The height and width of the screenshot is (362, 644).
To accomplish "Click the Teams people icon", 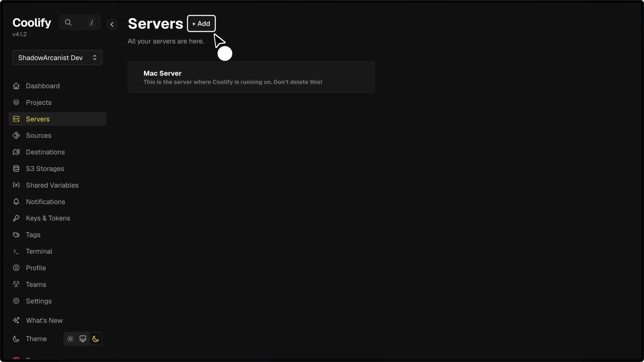I will 16,285.
